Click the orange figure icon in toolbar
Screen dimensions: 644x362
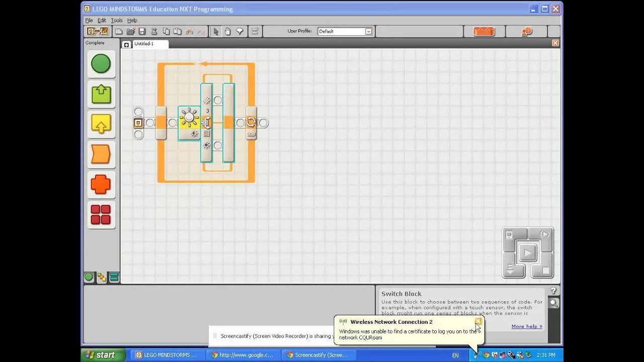[527, 31]
